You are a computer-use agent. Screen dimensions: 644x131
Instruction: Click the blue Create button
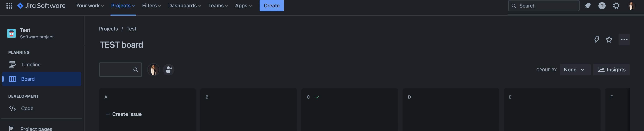click(271, 6)
